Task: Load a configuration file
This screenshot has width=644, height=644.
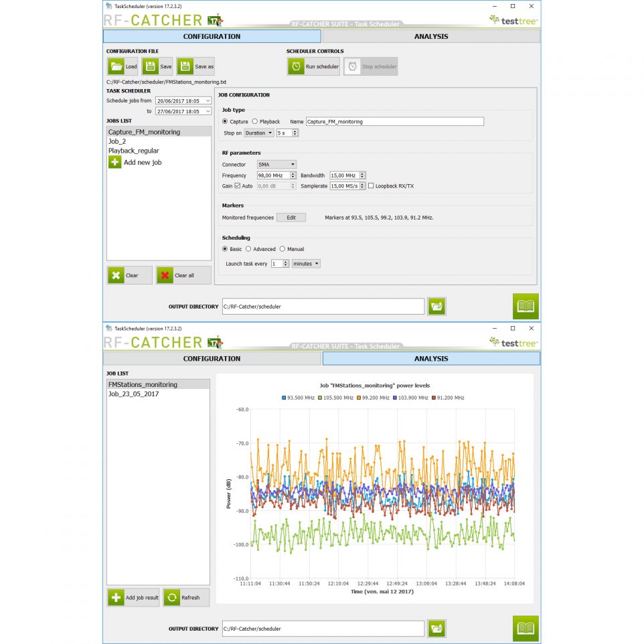Action: (122, 66)
